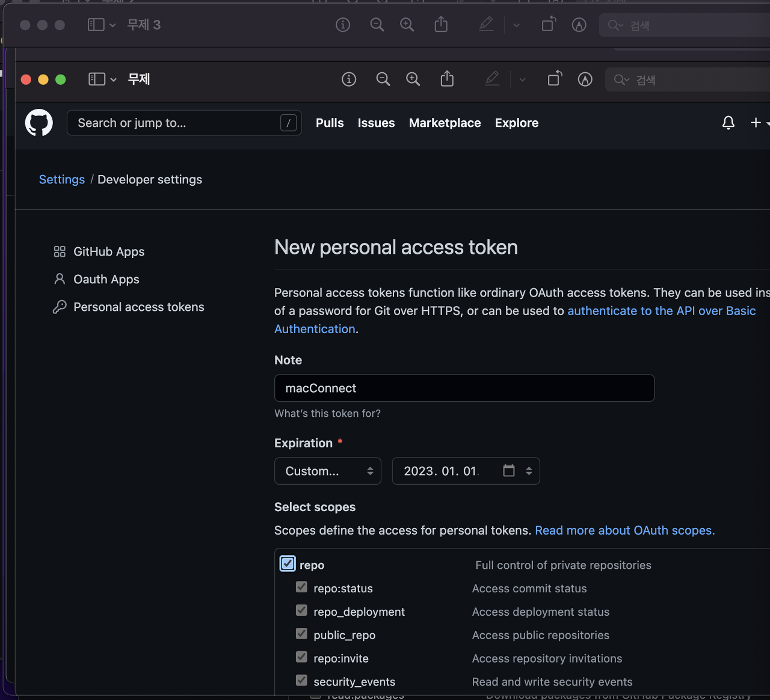This screenshot has height=700, width=770.
Task: Click the GitHub Apps grid icon
Action: (60, 251)
